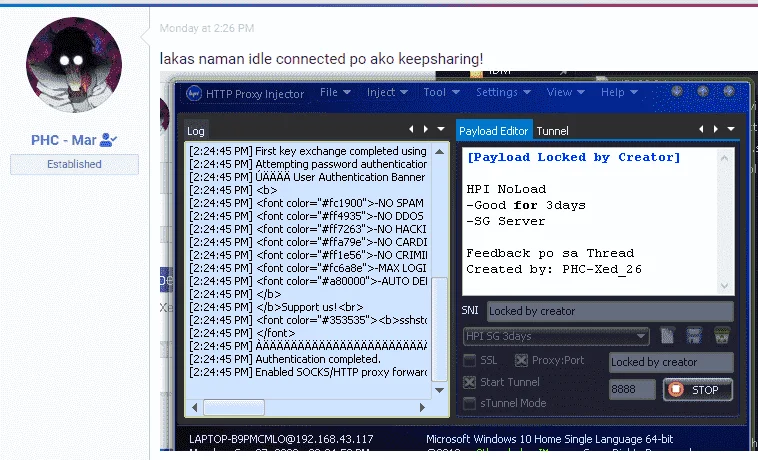Click the save config floppy icon
Image resolution: width=758 pixels, height=460 pixels.
(x=694, y=336)
